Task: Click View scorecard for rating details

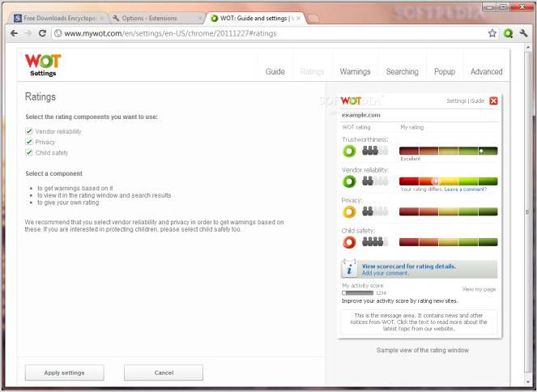Action: pyautogui.click(x=408, y=266)
